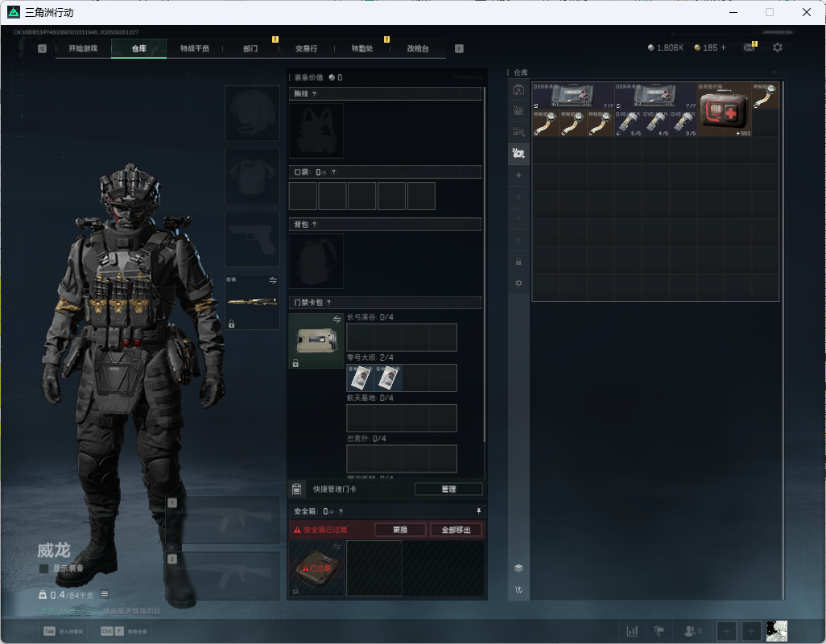Open the friends icon in bottom bar
This screenshot has height=644, width=826.
(690, 630)
